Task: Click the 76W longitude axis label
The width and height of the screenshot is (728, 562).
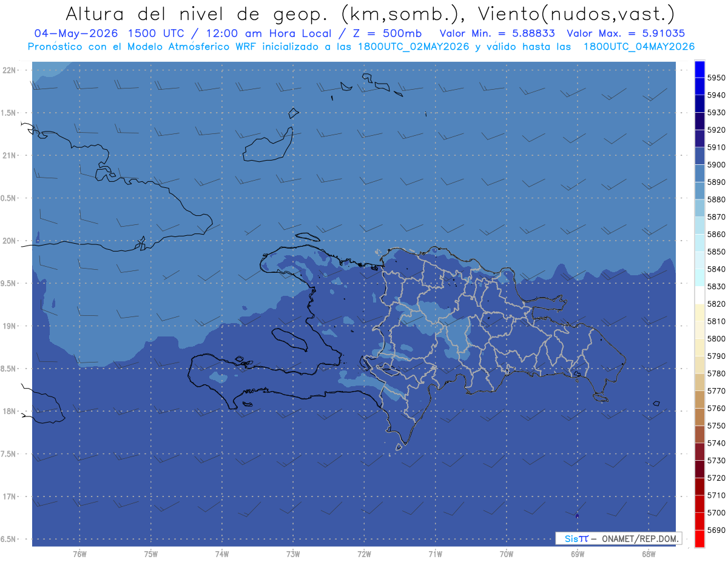Action: pyautogui.click(x=79, y=554)
